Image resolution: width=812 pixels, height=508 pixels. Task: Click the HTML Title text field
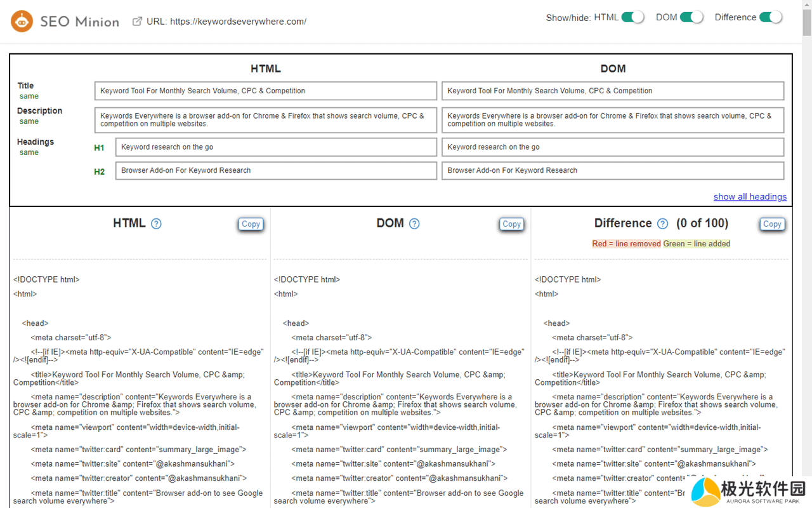tap(265, 91)
